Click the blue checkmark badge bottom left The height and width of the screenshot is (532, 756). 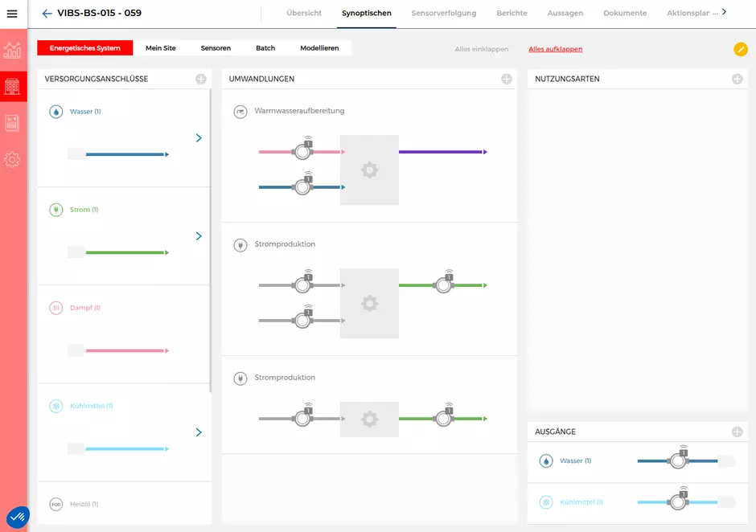18,517
